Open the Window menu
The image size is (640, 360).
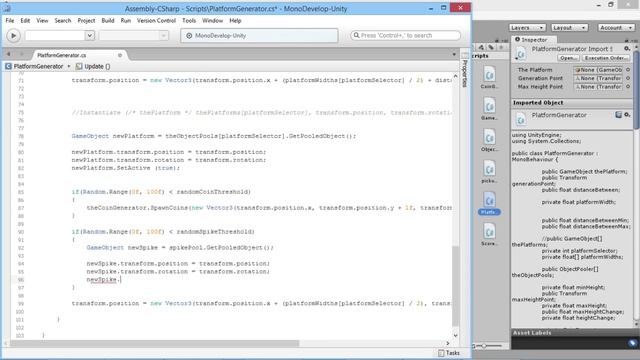point(212,20)
